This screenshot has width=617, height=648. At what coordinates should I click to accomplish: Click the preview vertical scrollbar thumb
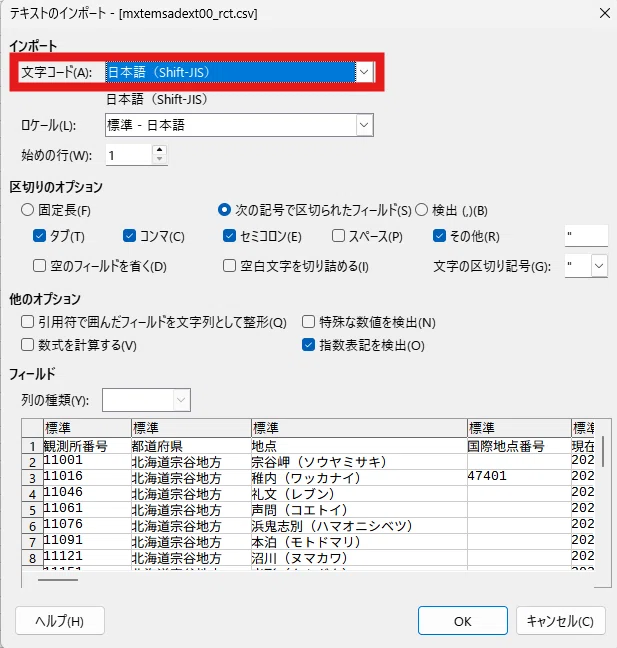tap(603, 451)
